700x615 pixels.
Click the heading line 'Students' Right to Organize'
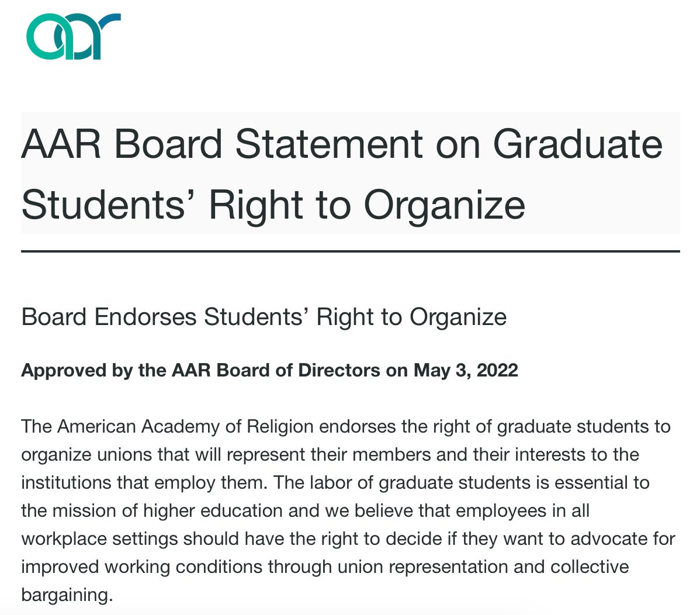273,205
